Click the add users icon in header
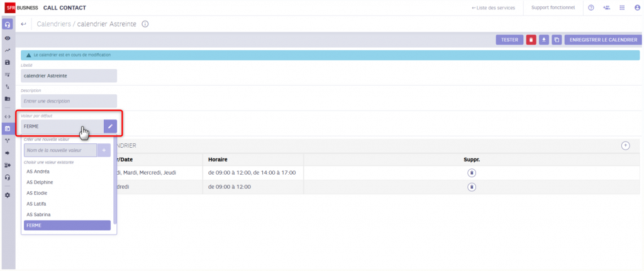644x271 pixels. pyautogui.click(x=606, y=8)
